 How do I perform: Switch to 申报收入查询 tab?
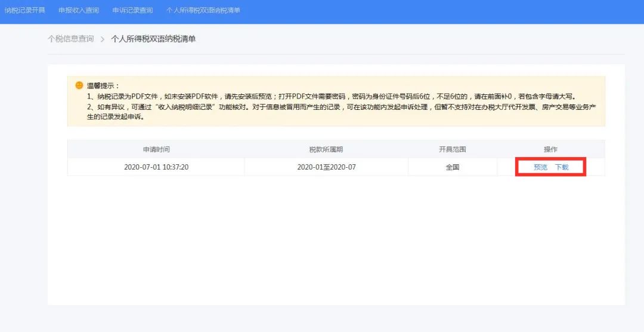(79, 10)
